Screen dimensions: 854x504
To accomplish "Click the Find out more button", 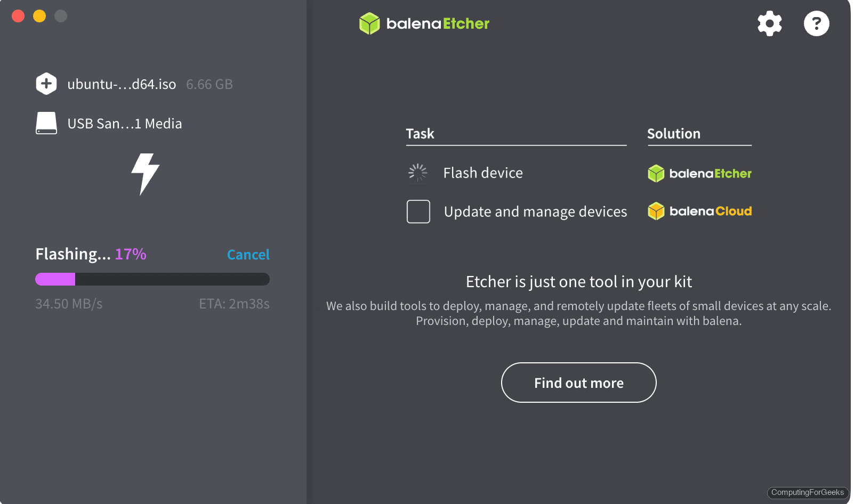I will 578,383.
